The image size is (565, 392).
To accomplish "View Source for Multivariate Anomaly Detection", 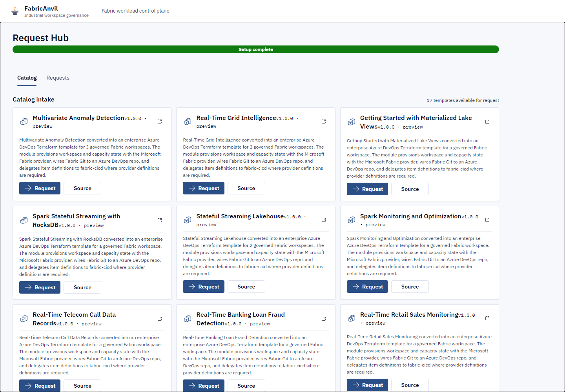I will click(x=82, y=188).
